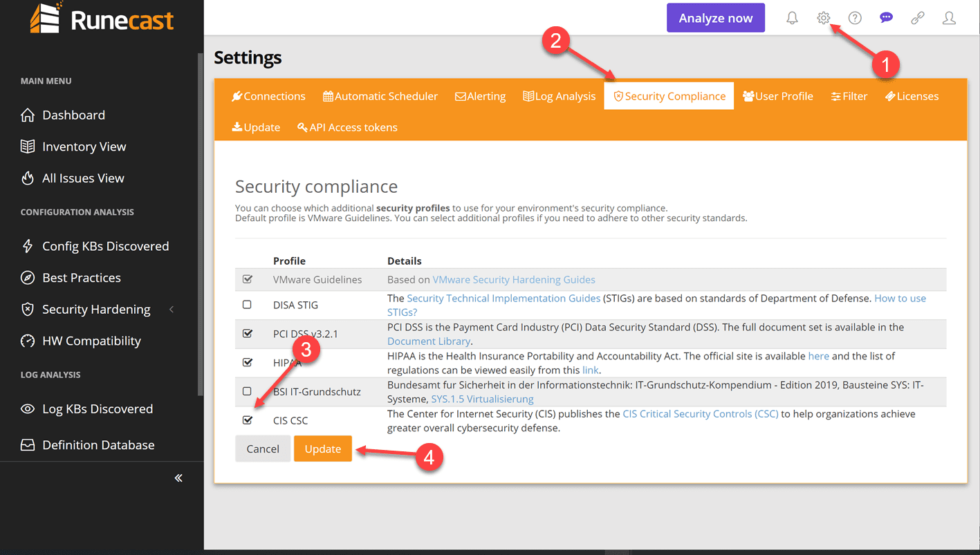The image size is (980, 555).
Task: Click the Cancel button
Action: click(263, 449)
